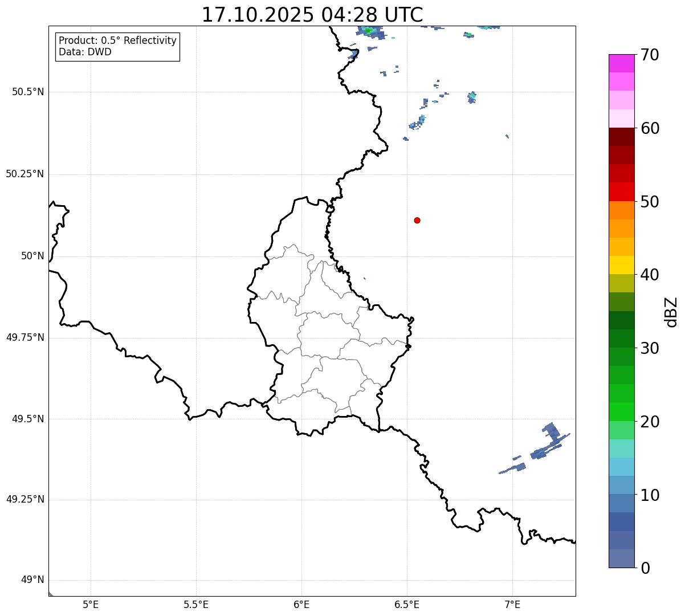Click the 50 tick on the colorbar
This screenshot has width=685, height=616.
tap(650, 202)
